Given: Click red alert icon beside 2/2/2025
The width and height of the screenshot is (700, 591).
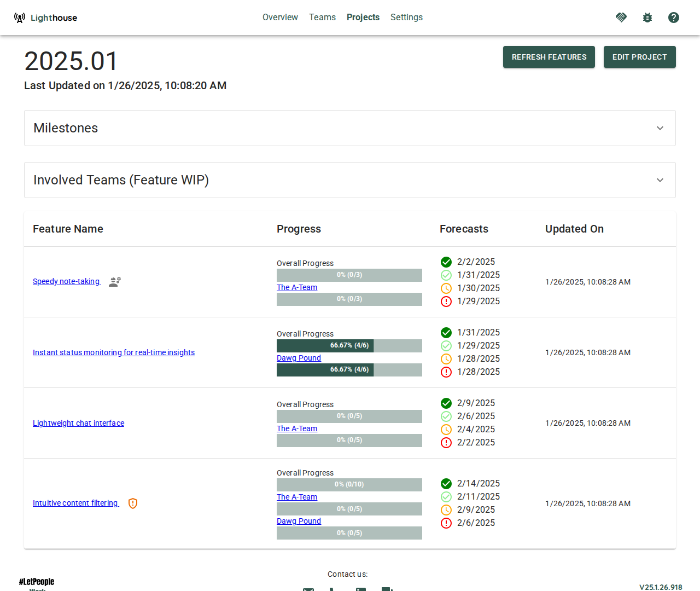Looking at the screenshot, I should coord(446,443).
